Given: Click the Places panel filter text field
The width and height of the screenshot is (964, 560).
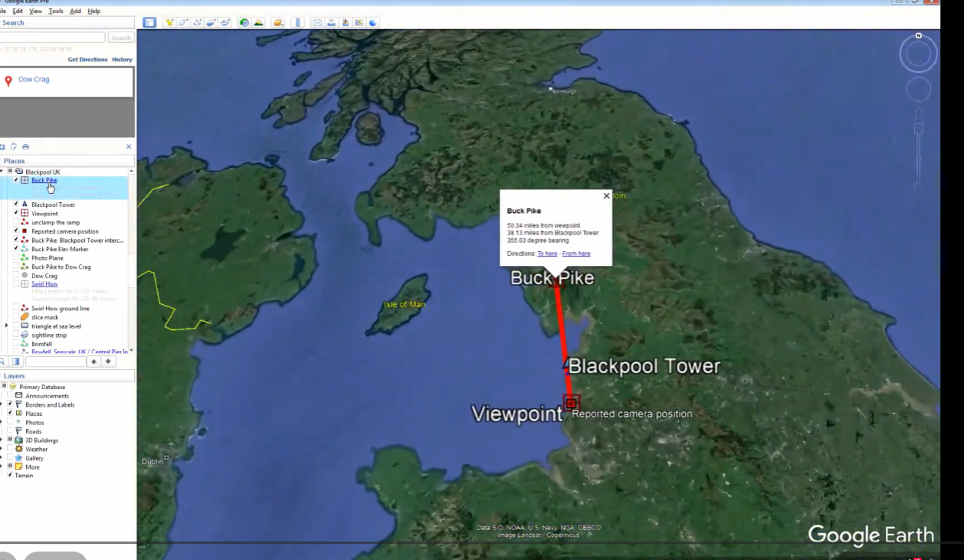Looking at the screenshot, I should coord(56,362).
